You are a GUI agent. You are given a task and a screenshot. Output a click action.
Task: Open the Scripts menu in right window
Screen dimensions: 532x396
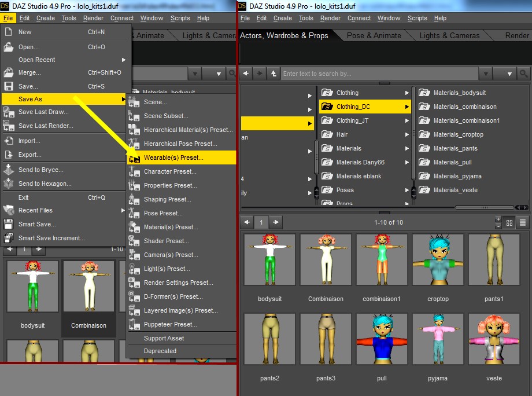[417, 19]
